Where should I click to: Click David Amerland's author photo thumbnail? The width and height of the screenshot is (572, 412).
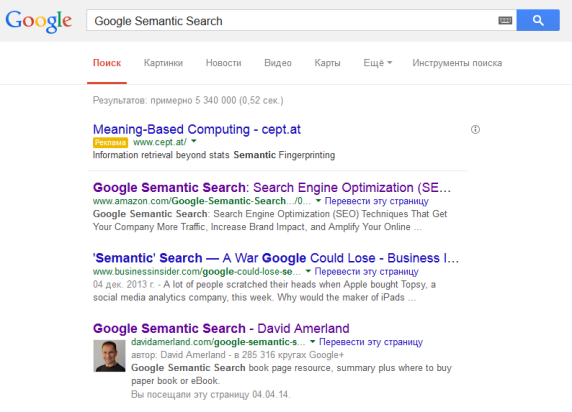pos(109,356)
